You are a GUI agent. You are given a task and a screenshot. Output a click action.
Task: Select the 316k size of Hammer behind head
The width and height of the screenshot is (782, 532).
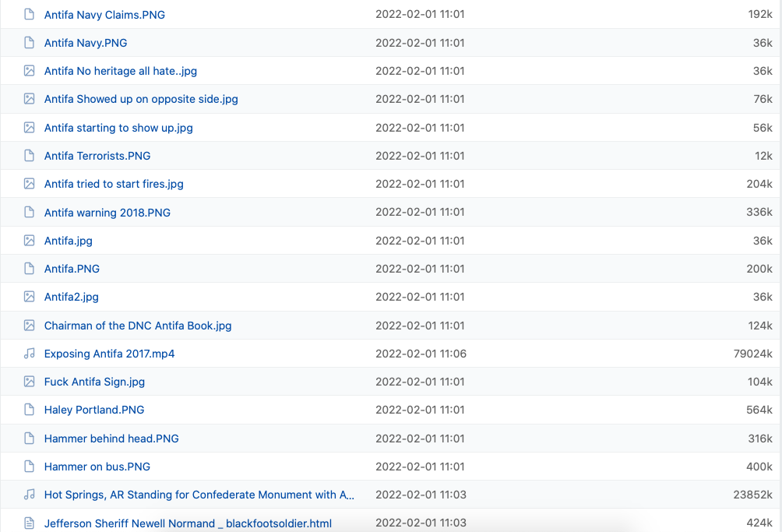[760, 439]
